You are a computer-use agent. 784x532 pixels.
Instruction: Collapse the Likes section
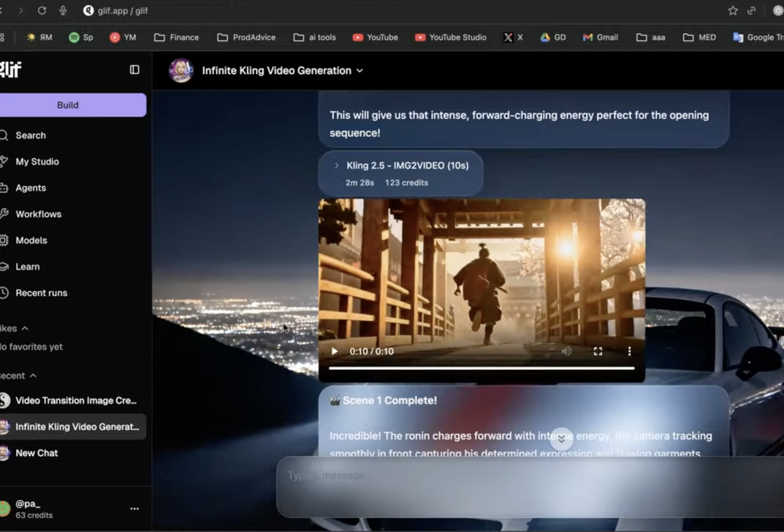[x=25, y=328]
